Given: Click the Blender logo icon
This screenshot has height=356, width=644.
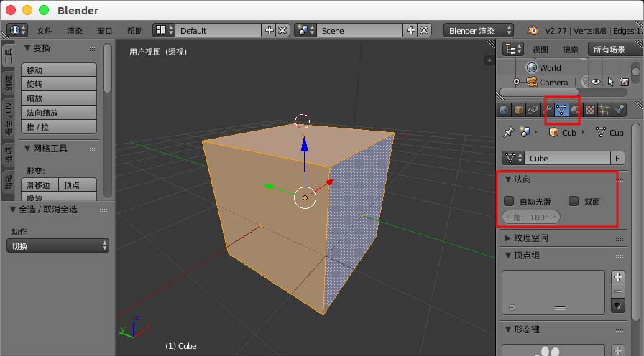Looking at the screenshot, I should click(x=533, y=30).
